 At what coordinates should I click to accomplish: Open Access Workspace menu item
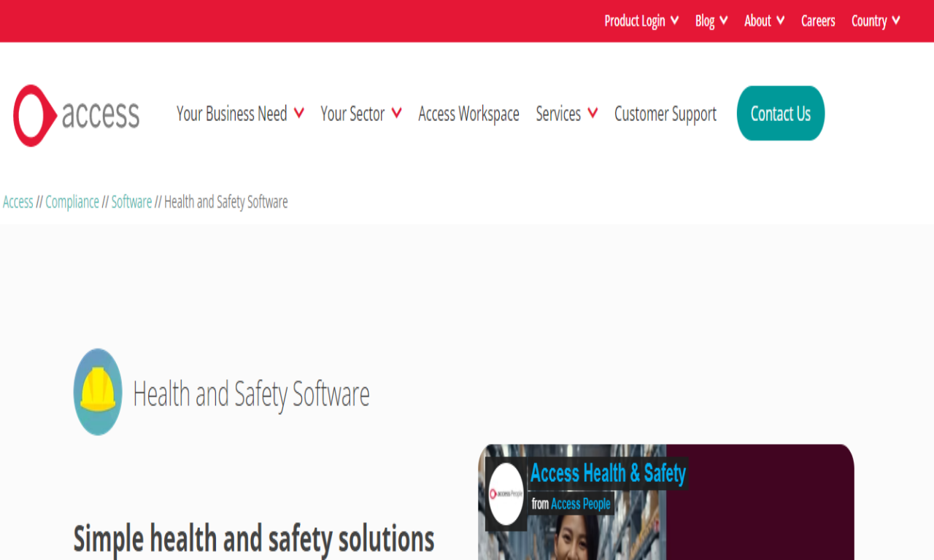(x=468, y=114)
